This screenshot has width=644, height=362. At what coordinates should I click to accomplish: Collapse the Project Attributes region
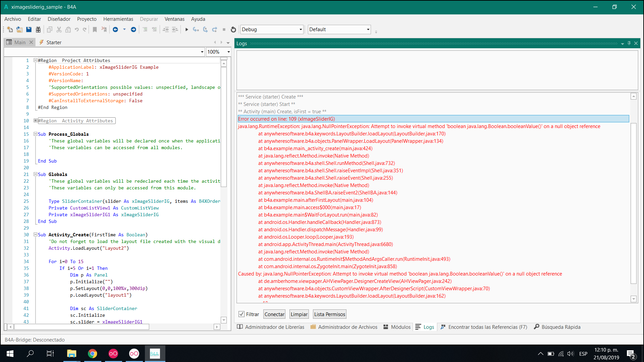pos(35,60)
